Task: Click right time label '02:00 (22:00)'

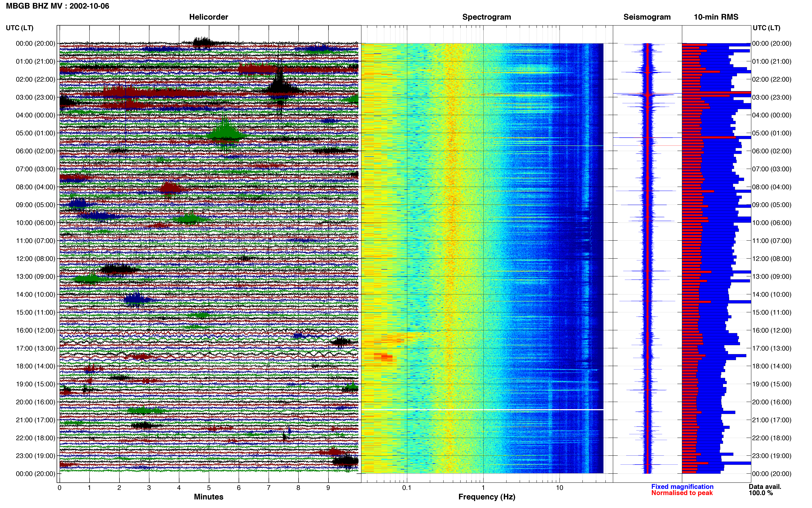Action: pyautogui.click(x=772, y=79)
